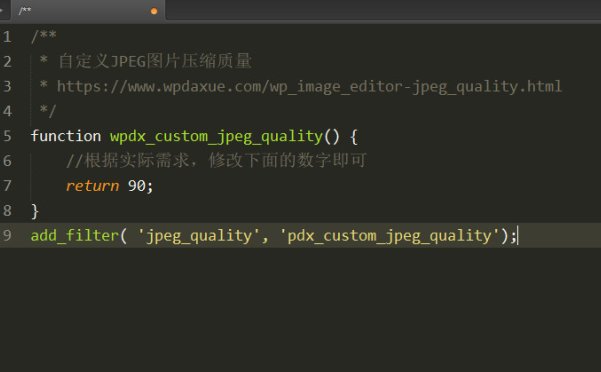Click the Chinese comment '自定义JPEG图片压缩质量'
The image size is (601, 372).
tap(155, 61)
